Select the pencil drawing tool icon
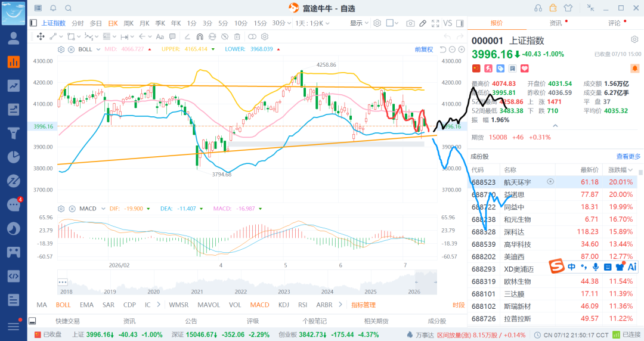The height and width of the screenshot is (341, 644). coord(423,23)
